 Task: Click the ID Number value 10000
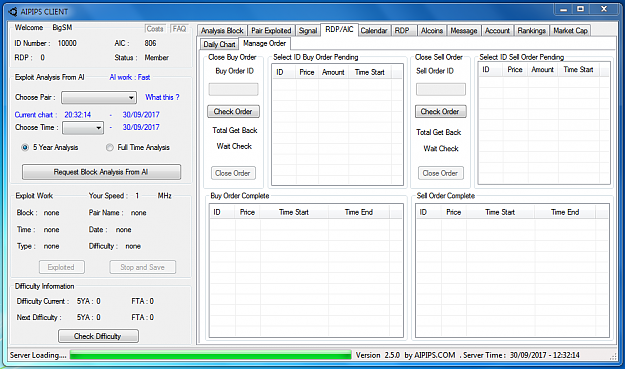coord(67,43)
